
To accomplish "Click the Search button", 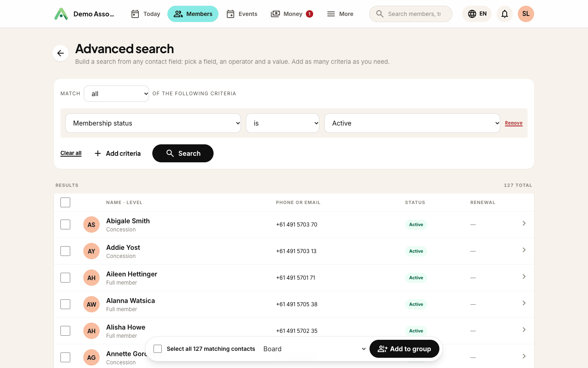I will pyautogui.click(x=183, y=153).
